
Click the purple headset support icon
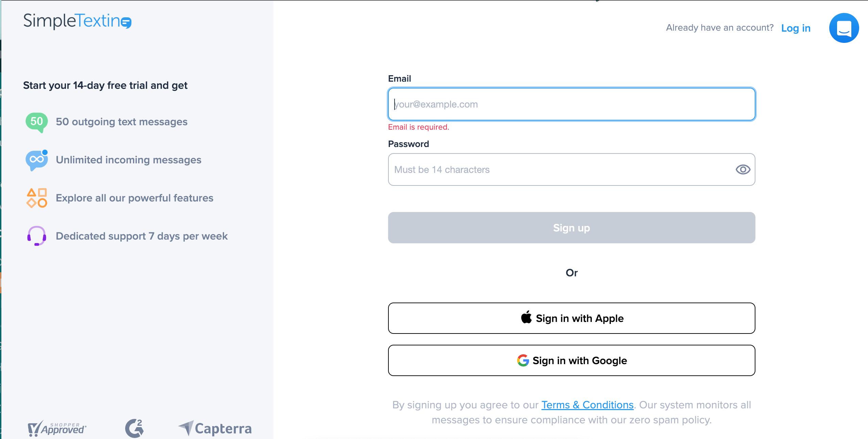[x=37, y=236]
